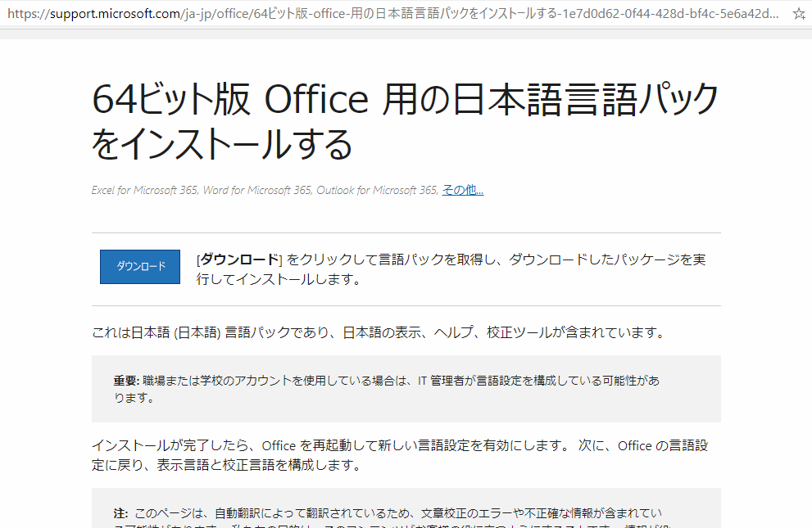Viewport: 812px width, 528px height.
Task: Click the blue ダウンロード button
Action: [140, 266]
